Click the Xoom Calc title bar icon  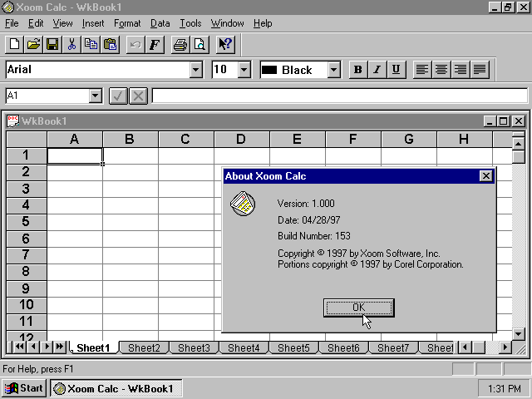pyautogui.click(x=7, y=7)
